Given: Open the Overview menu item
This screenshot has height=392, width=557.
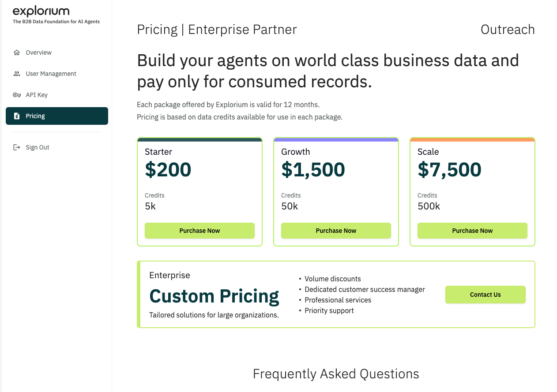Looking at the screenshot, I should pyautogui.click(x=39, y=52).
